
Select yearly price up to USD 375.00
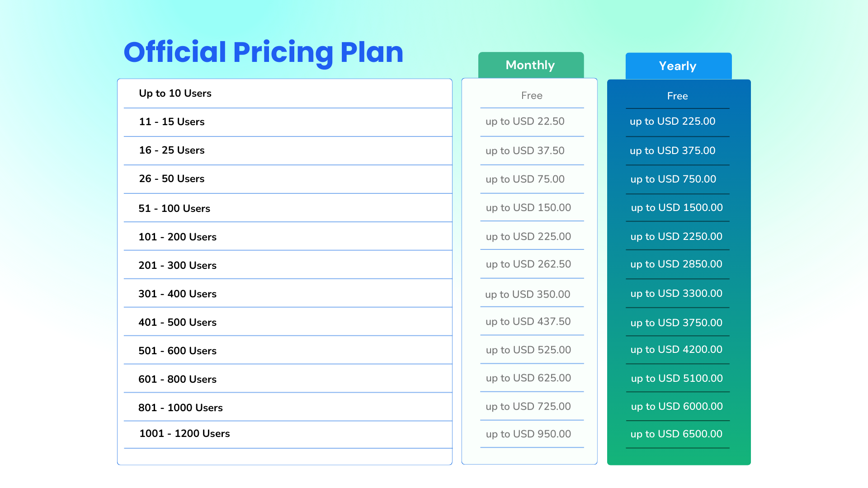click(x=673, y=151)
